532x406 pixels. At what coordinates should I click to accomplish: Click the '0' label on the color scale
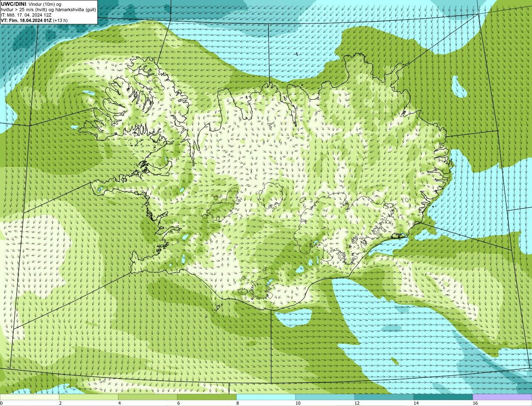pyautogui.click(x=2, y=403)
